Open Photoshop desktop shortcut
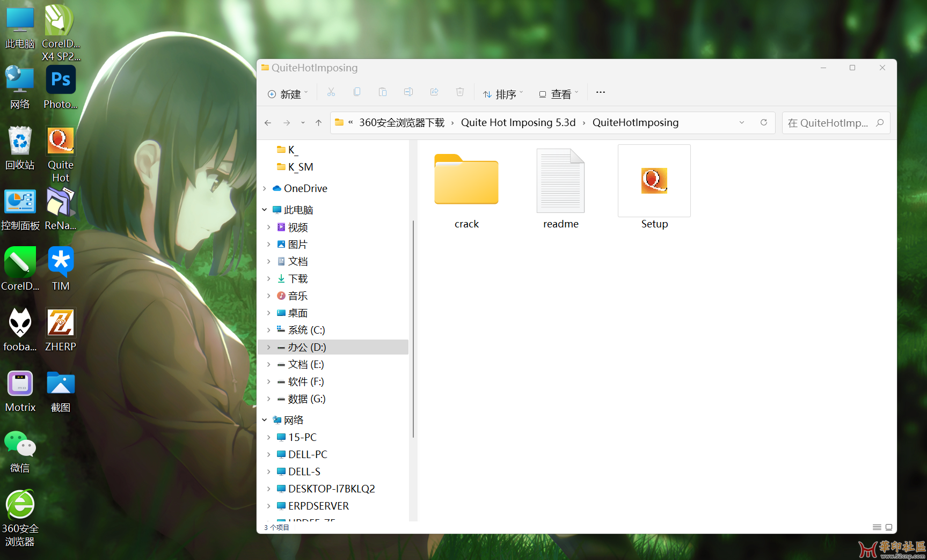Image resolution: width=927 pixels, height=560 pixels. [61, 87]
